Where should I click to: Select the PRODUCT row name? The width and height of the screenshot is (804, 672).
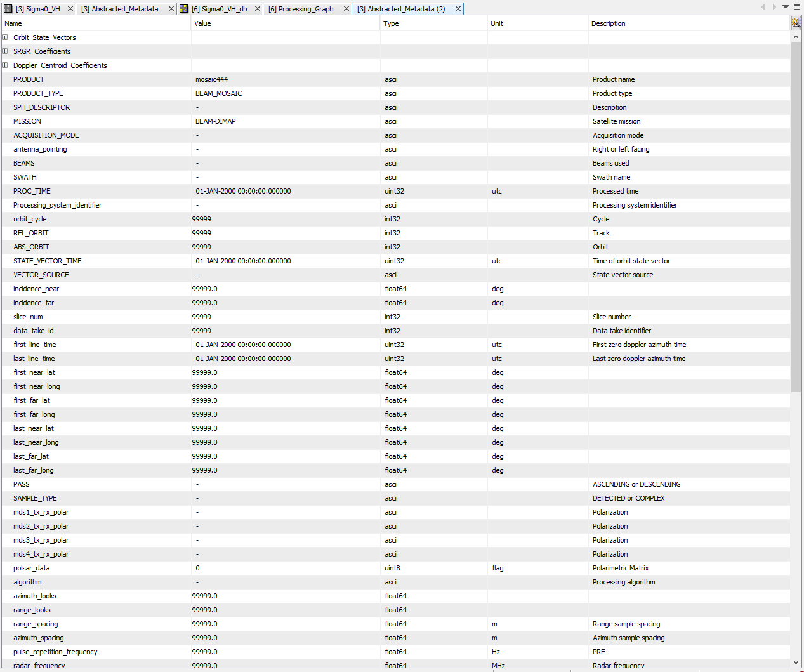tap(29, 79)
